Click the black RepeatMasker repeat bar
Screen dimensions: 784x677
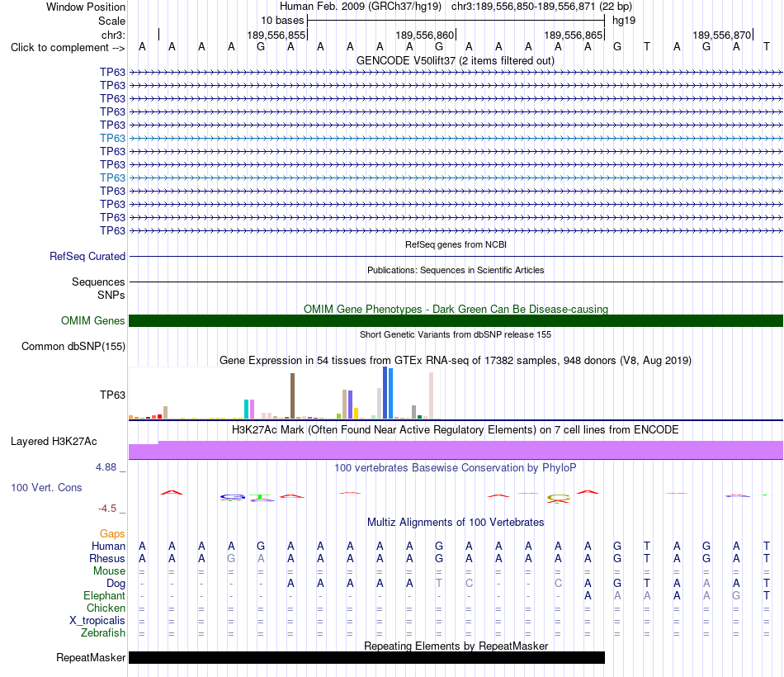366,657
